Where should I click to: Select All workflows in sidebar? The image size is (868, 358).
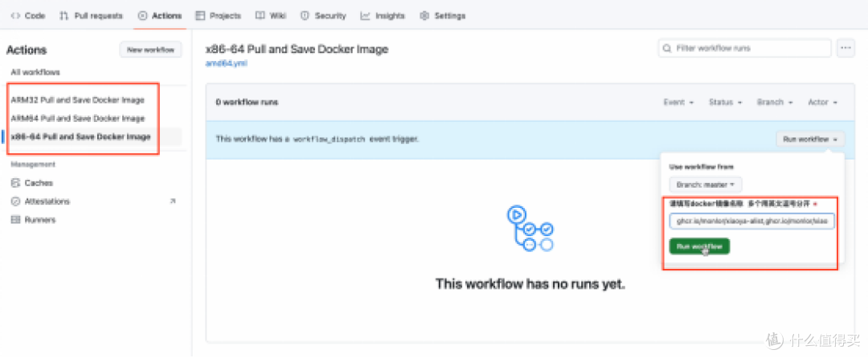click(x=35, y=72)
